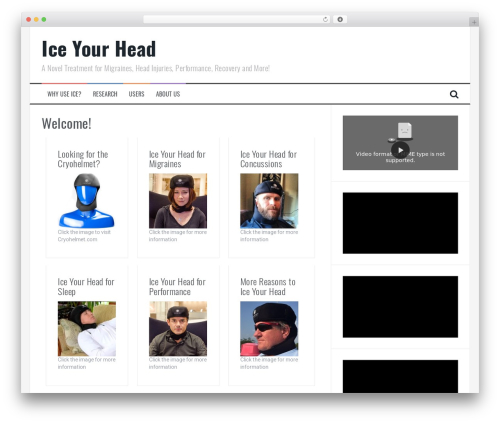500x423 pixels.
Task: Reload the page with the refresh icon
Action: point(325,20)
